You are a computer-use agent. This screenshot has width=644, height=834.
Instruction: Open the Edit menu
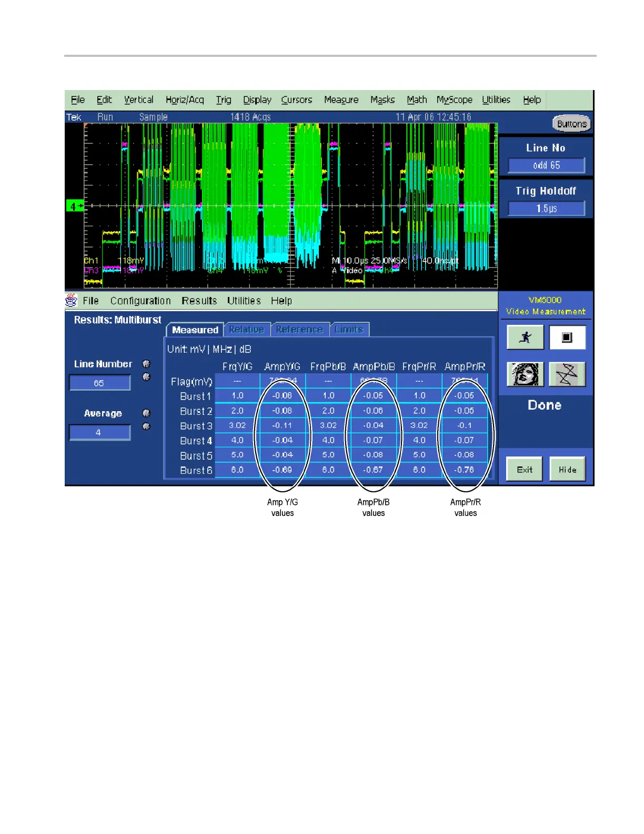[x=104, y=100]
